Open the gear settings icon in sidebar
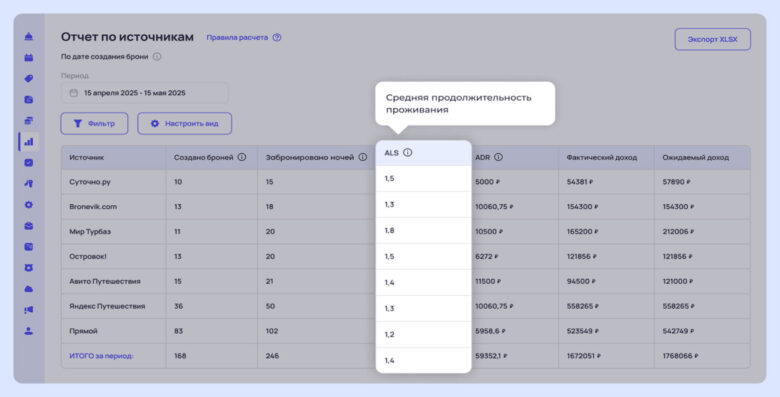780x397 pixels. point(29,204)
